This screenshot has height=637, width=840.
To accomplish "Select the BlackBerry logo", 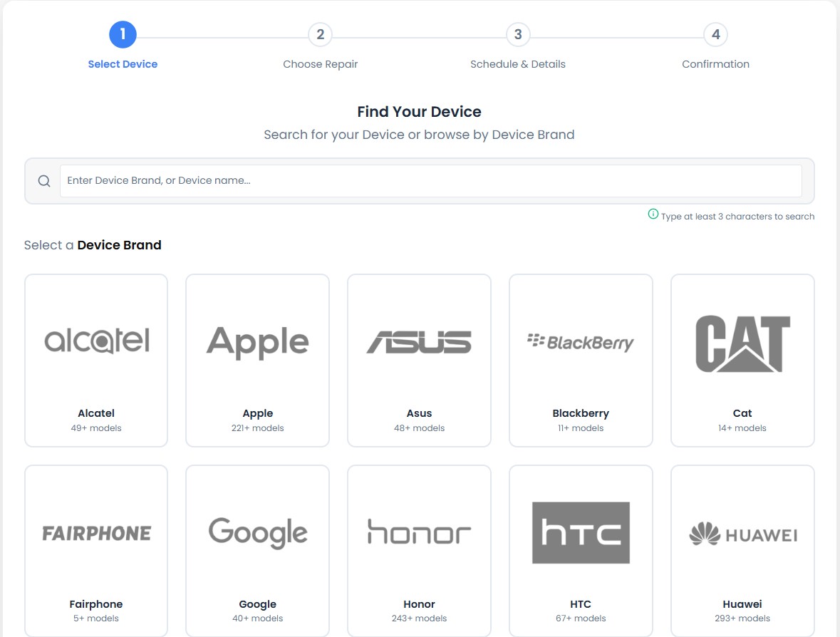I will coord(581,342).
